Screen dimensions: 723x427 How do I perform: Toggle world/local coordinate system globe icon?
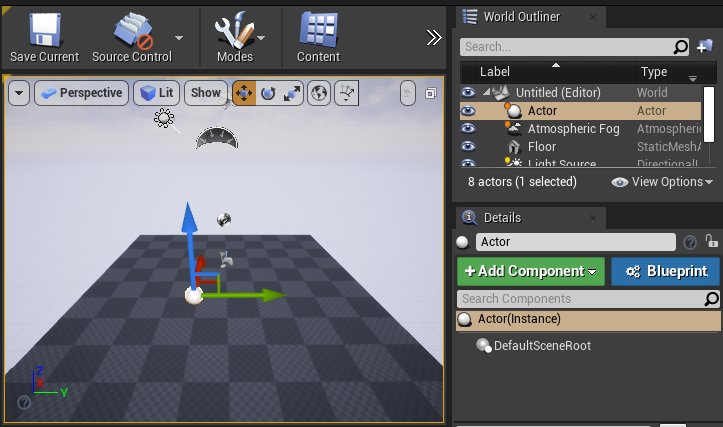coord(320,93)
